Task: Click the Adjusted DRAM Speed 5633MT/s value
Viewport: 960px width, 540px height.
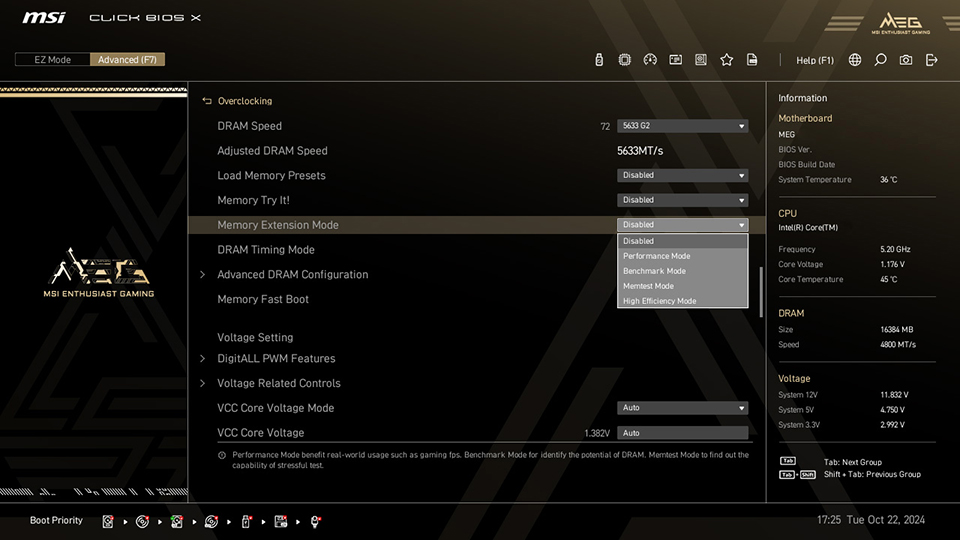Action: pyautogui.click(x=640, y=151)
